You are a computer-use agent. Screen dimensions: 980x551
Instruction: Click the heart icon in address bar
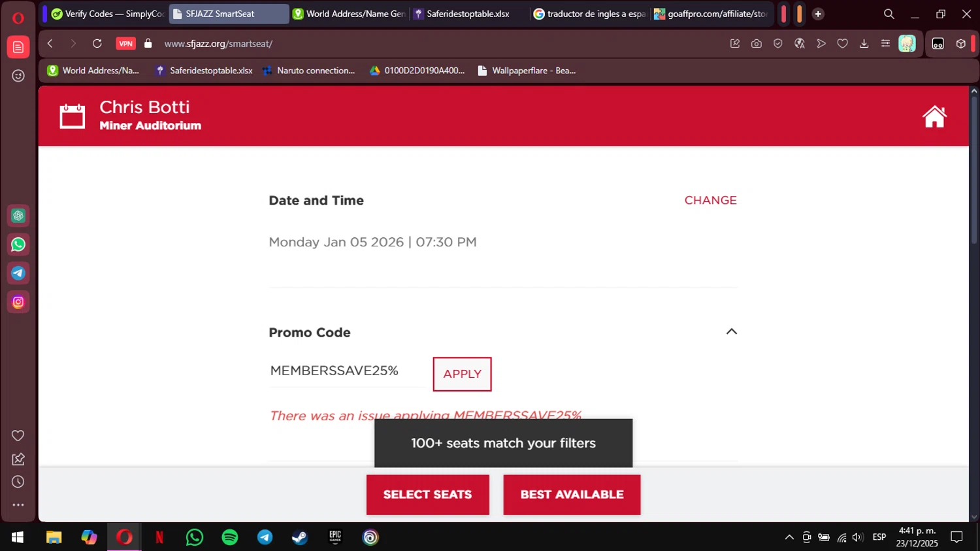click(x=843, y=44)
